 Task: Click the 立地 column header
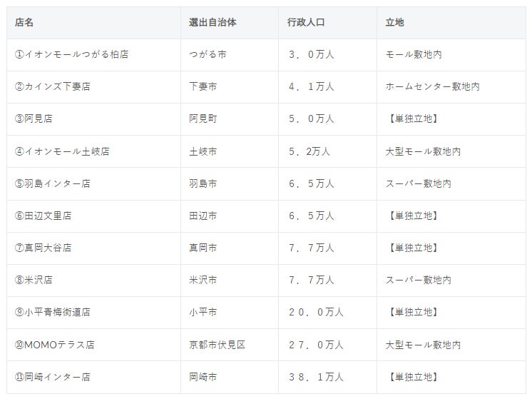(x=451, y=23)
